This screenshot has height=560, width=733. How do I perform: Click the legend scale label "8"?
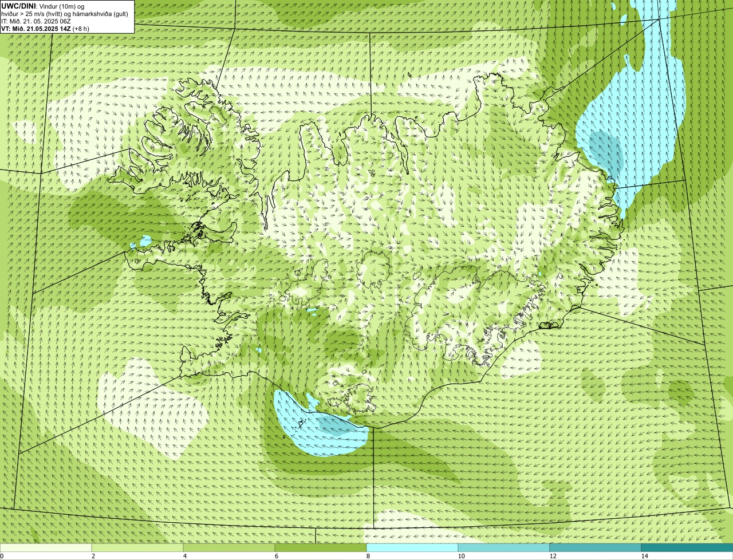[x=368, y=556]
